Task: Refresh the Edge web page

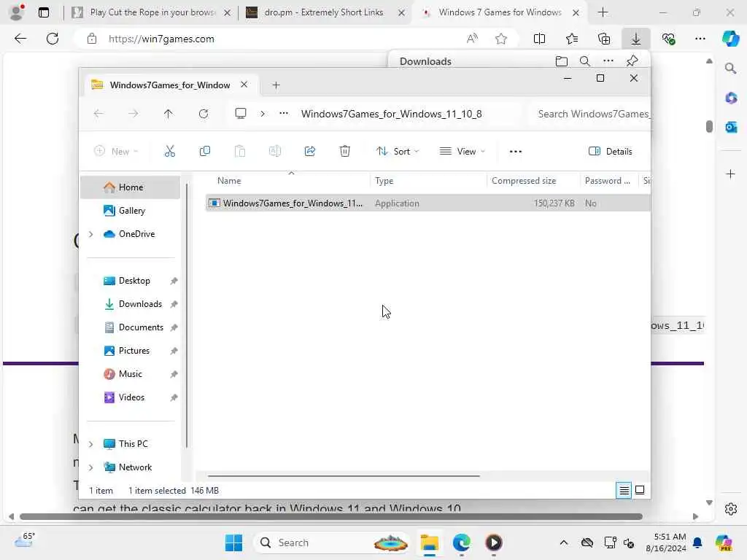Action: (x=53, y=39)
